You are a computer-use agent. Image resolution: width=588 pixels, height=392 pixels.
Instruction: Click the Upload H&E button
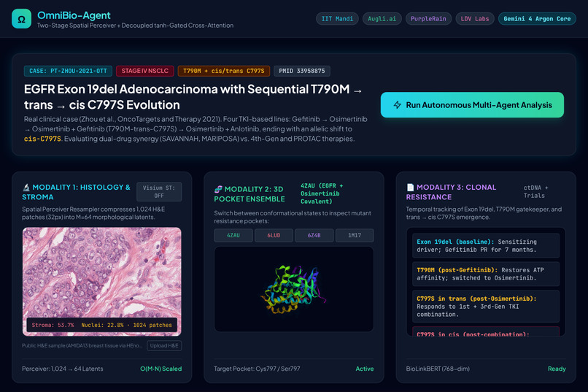click(x=164, y=345)
